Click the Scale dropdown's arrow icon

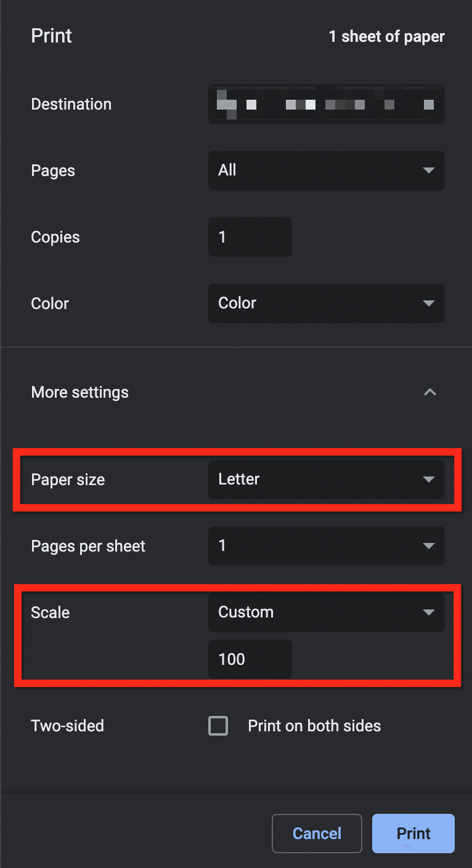coord(429,613)
